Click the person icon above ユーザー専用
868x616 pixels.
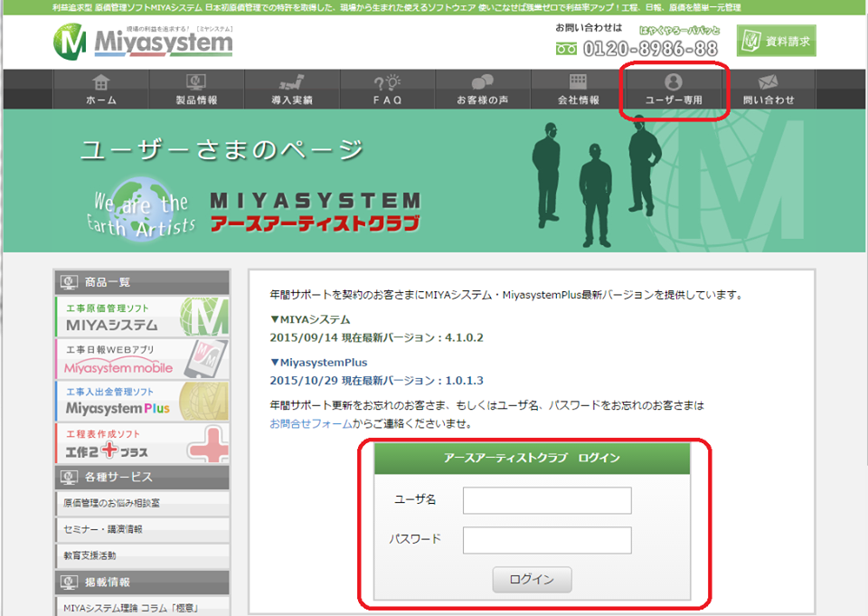point(673,82)
